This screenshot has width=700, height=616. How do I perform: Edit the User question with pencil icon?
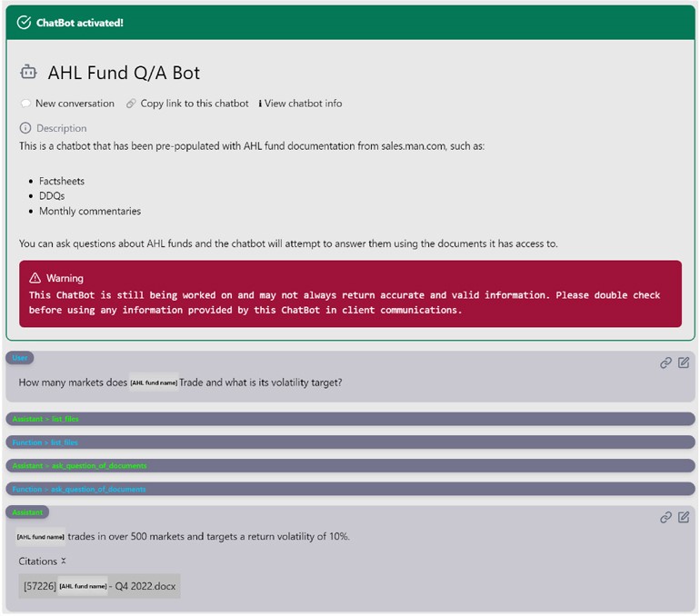(683, 363)
